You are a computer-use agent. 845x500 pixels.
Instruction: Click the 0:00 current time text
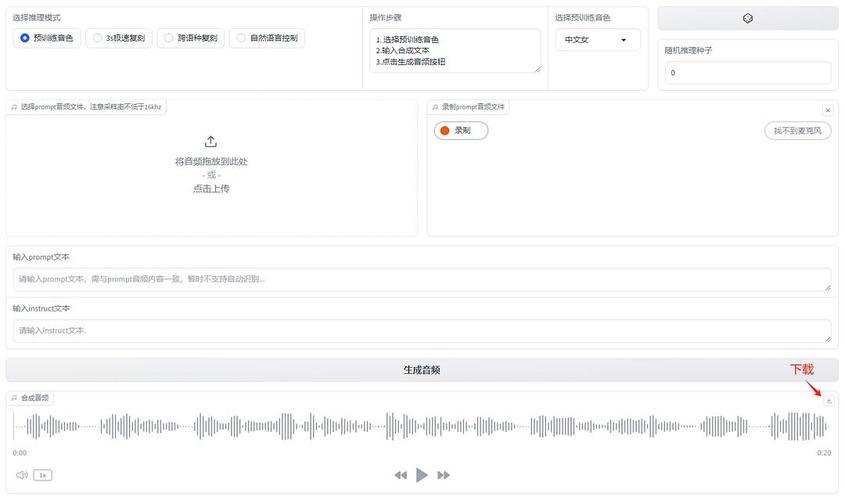click(x=19, y=453)
